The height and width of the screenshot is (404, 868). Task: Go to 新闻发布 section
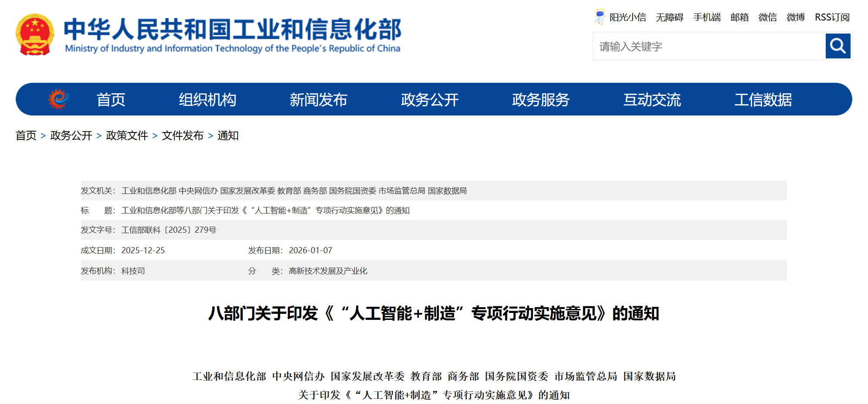(319, 100)
